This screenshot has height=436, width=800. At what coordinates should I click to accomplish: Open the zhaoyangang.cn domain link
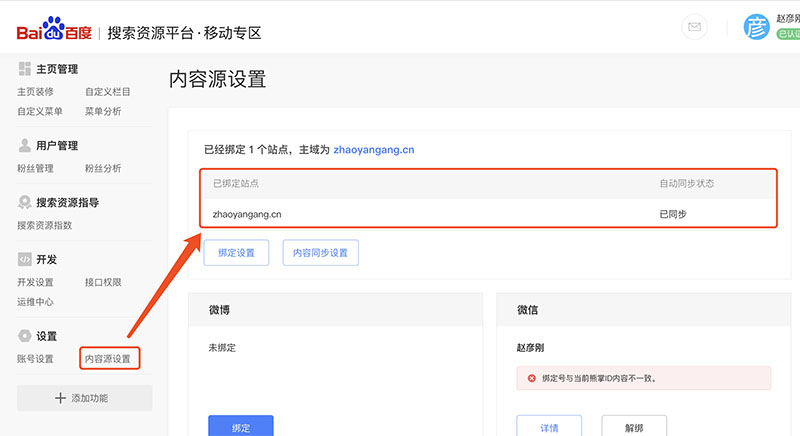(373, 150)
